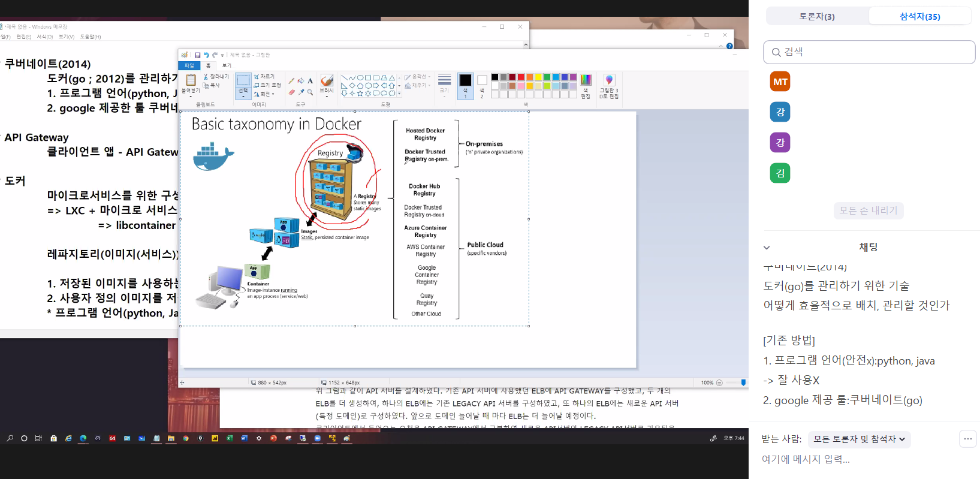This screenshot has height=479, width=980.
Task: Select the Pencil tool in Paint
Action: (291, 81)
